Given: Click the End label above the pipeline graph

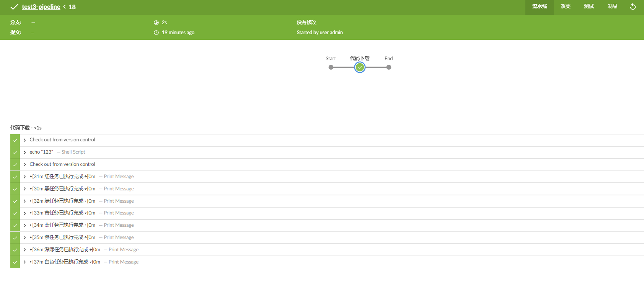Looking at the screenshot, I should (388, 59).
